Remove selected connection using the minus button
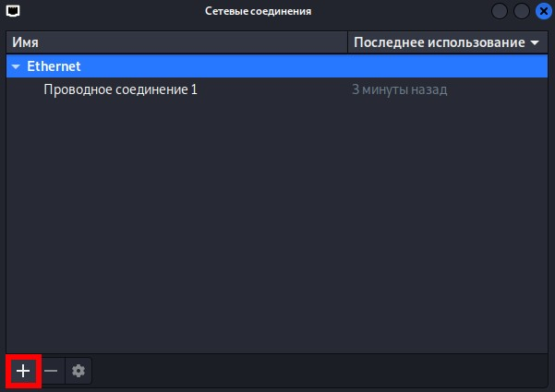Viewport: 555px width, 392px height. (x=51, y=371)
